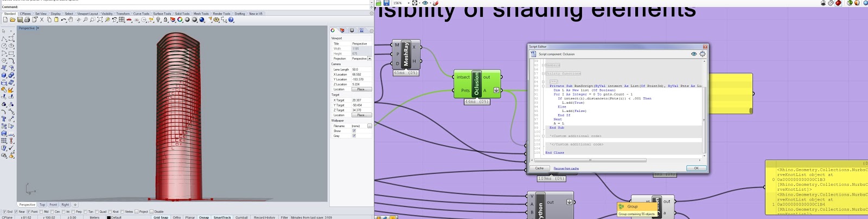Click the black Default layer color swatch
The width and height of the screenshot is (868, 219).
(108, 217)
